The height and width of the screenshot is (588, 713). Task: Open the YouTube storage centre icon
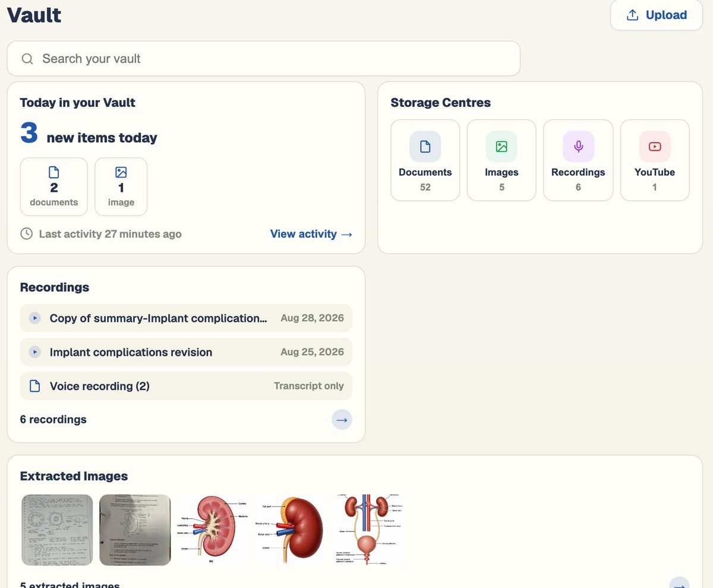(655, 147)
